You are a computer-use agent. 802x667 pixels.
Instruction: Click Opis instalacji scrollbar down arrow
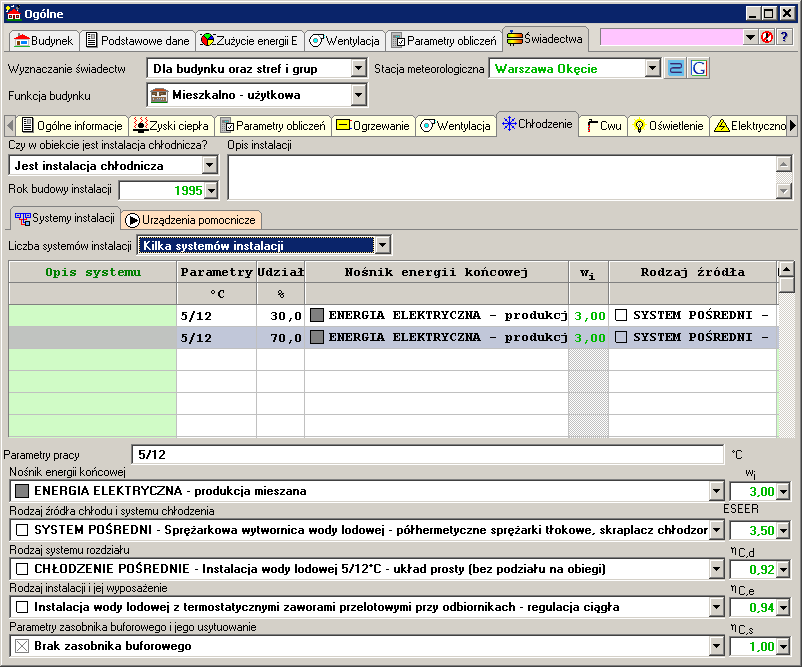click(784, 191)
